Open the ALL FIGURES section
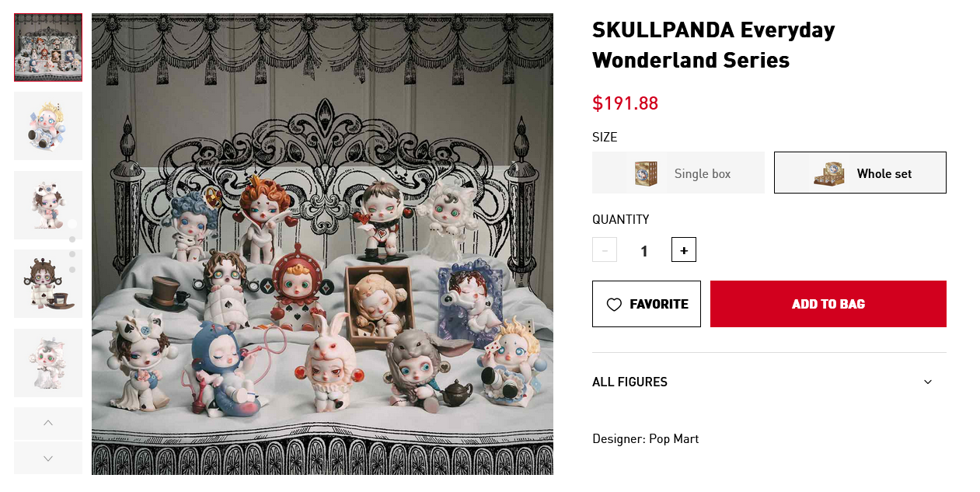This screenshot has height=492, width=980. (x=769, y=382)
